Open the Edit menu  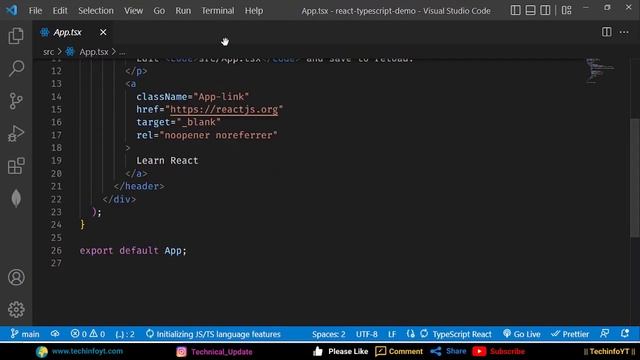pyautogui.click(x=60, y=11)
